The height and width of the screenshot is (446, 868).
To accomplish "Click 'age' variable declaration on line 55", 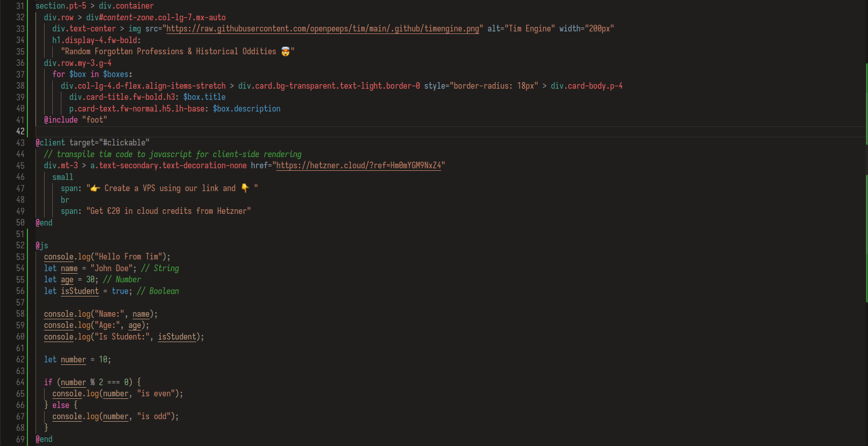I will coord(67,280).
